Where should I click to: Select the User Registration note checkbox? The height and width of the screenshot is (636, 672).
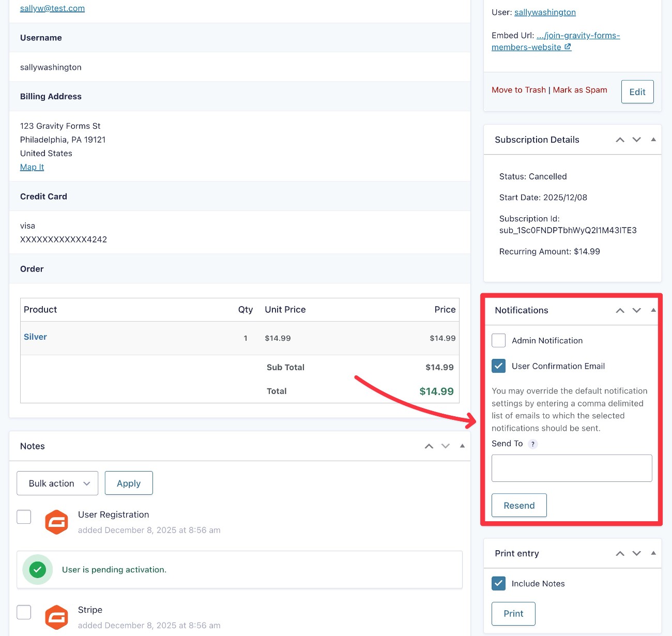point(24,517)
